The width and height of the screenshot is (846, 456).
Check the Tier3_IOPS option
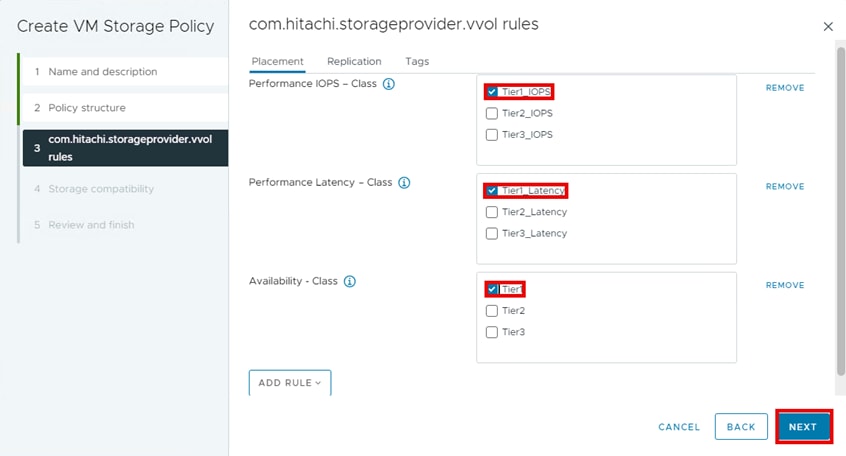[492, 134]
